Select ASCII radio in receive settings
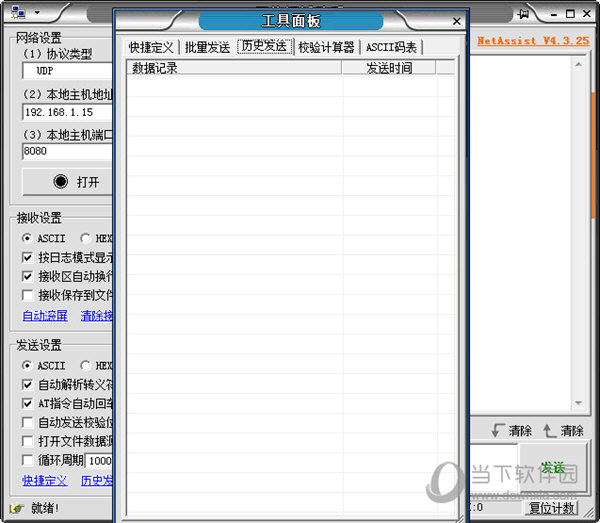This screenshot has width=600, height=523. tap(27, 239)
